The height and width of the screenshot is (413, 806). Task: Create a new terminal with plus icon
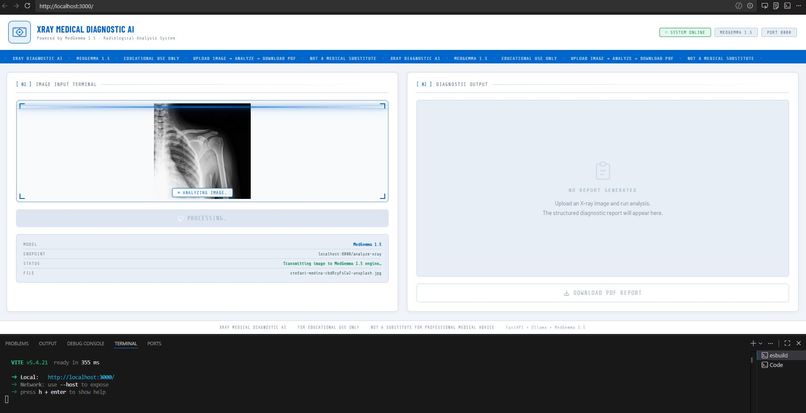click(x=753, y=343)
